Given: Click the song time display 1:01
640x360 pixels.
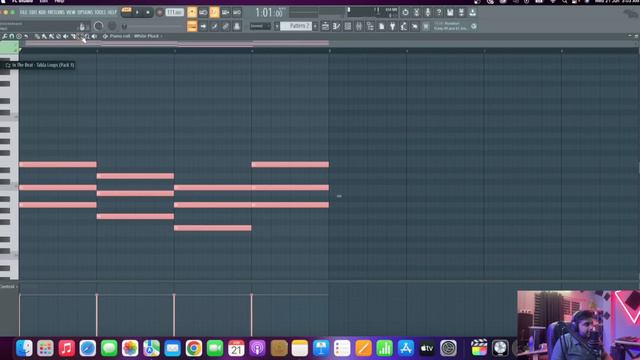Looking at the screenshot, I should pyautogui.click(x=268, y=13).
